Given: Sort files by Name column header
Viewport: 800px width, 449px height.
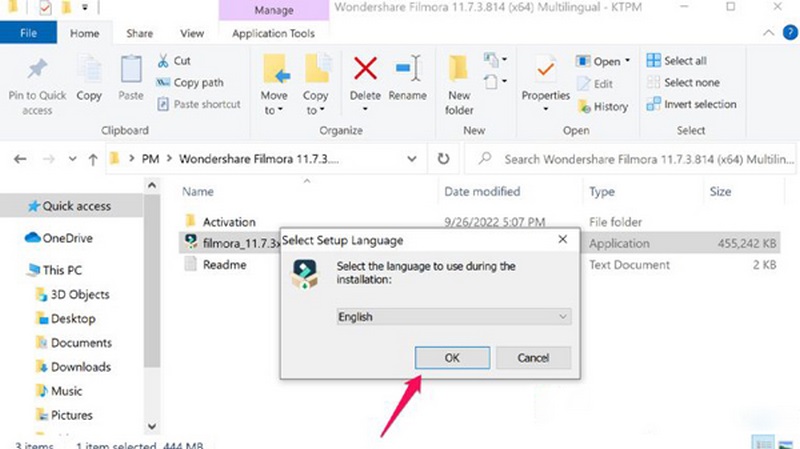Looking at the screenshot, I should click(x=198, y=192).
